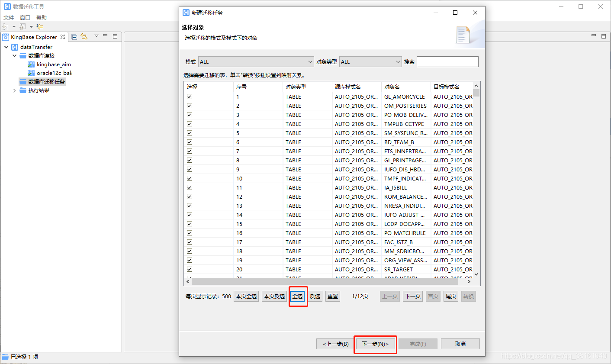
Task: Uncheck row 16 PO_MATCHRULE checkbox
Action: (190, 233)
